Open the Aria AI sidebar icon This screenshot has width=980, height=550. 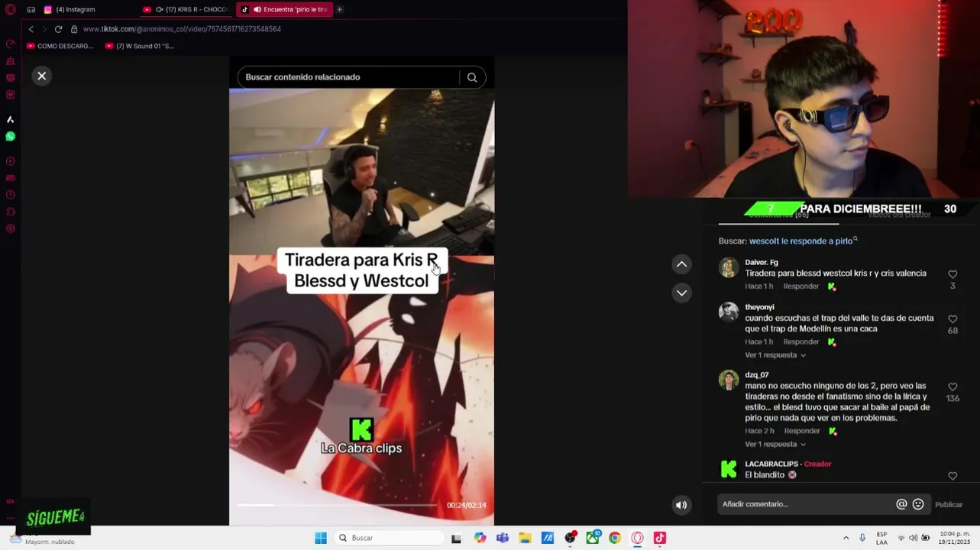(11, 119)
